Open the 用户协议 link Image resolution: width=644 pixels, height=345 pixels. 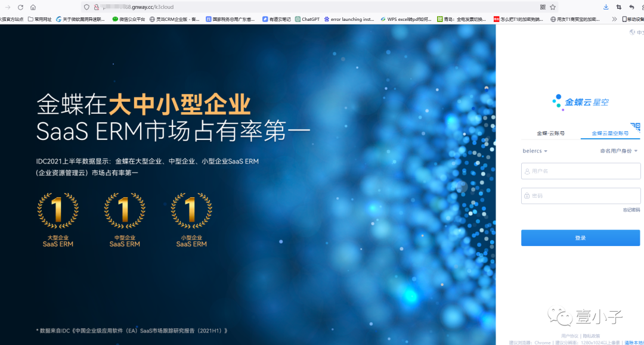click(x=569, y=336)
